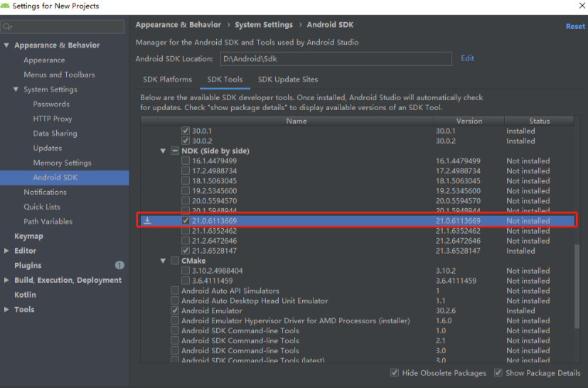Check the CMake 3.6.4111459 checkbox
Screen dimensions: 588x388
click(x=186, y=281)
